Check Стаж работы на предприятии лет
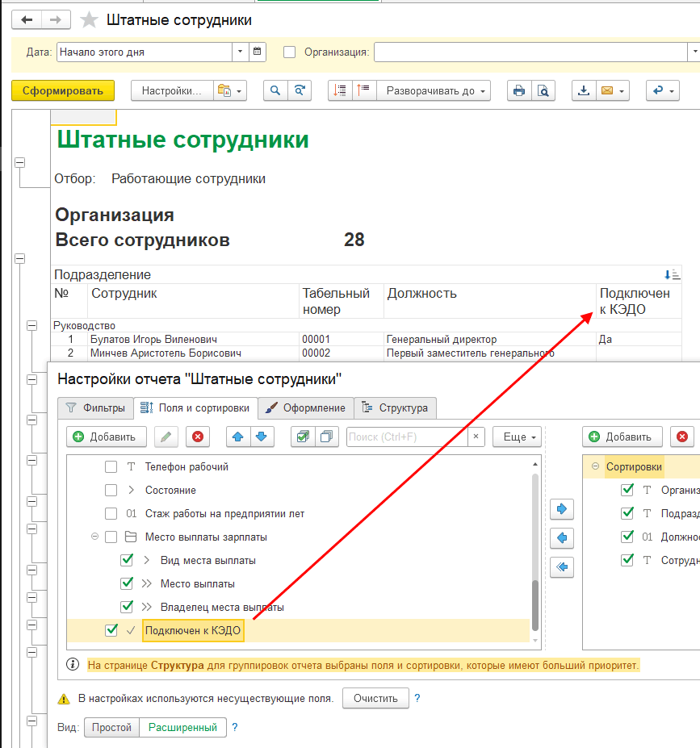The image size is (700, 748). pos(111,513)
